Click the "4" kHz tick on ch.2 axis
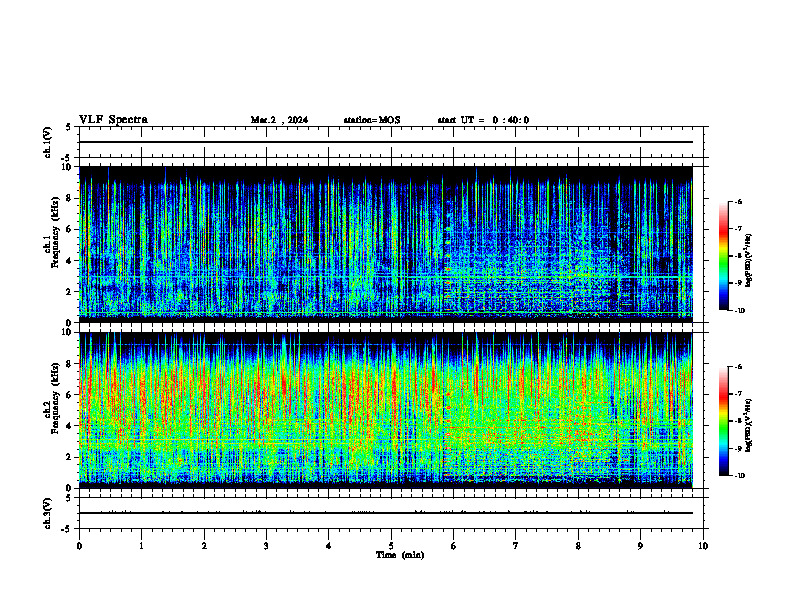The width and height of the screenshot is (792, 612). click(69, 426)
